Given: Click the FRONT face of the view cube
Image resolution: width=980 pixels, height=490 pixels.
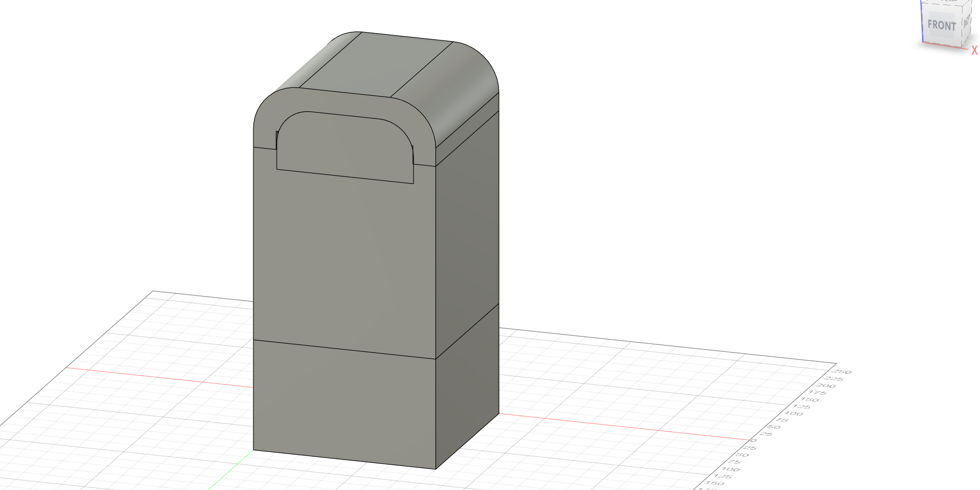Looking at the screenshot, I should (942, 26).
